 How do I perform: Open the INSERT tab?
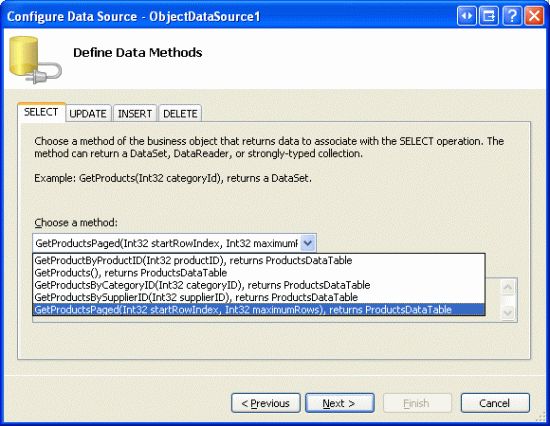[135, 114]
